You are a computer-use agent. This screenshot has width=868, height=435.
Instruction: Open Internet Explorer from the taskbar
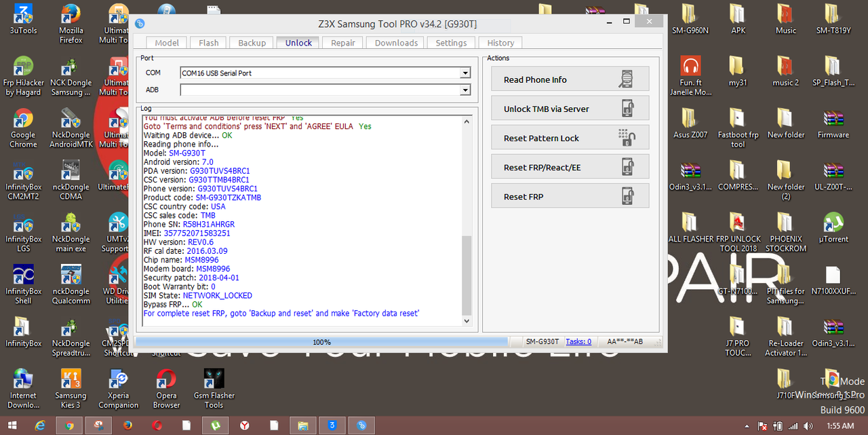(x=41, y=425)
